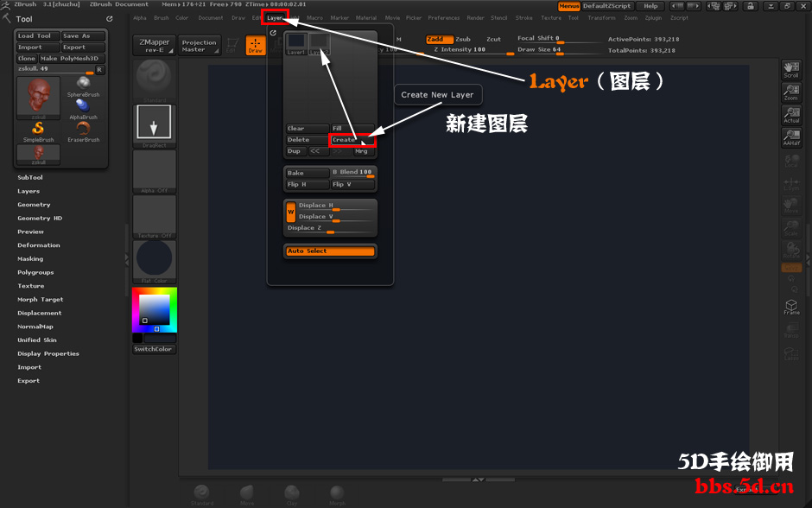
Task: Select the Layer1 thumbnail in Layer palette
Action: point(296,44)
